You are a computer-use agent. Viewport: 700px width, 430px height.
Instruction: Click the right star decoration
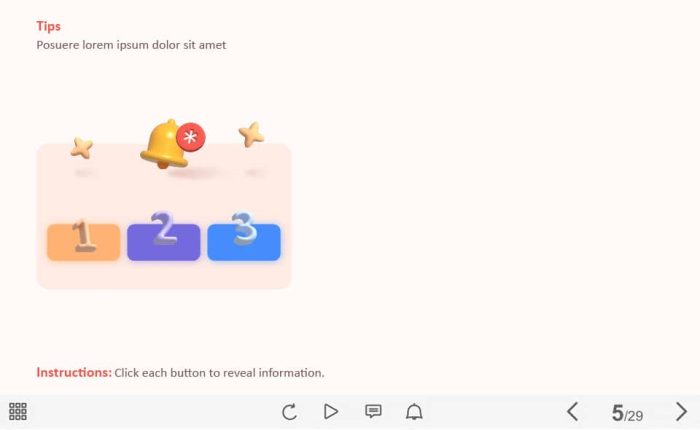(251, 134)
